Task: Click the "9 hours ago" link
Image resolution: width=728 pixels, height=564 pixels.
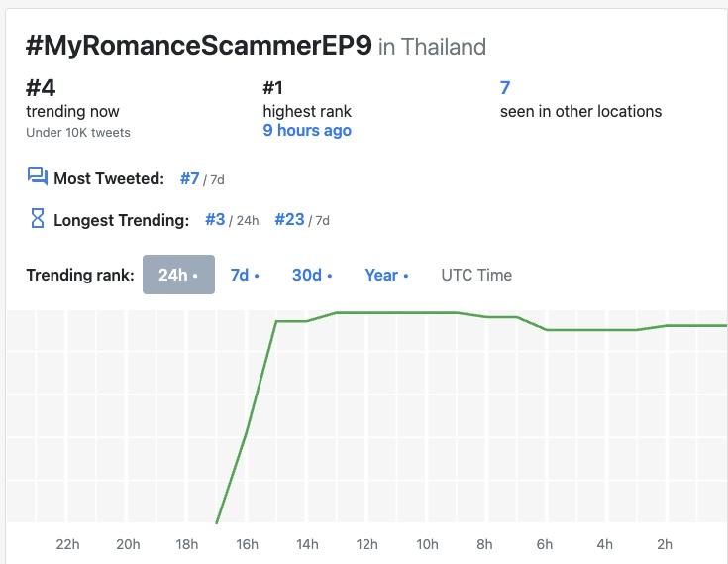Action: click(307, 131)
